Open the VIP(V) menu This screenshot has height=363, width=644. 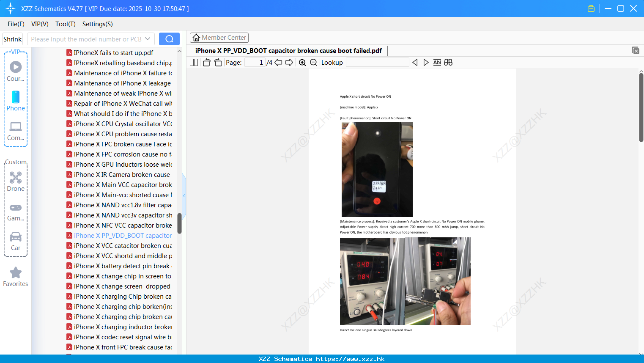(x=40, y=24)
